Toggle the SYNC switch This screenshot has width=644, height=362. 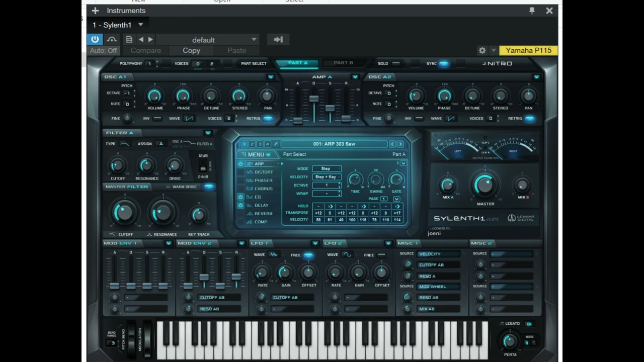click(444, 63)
